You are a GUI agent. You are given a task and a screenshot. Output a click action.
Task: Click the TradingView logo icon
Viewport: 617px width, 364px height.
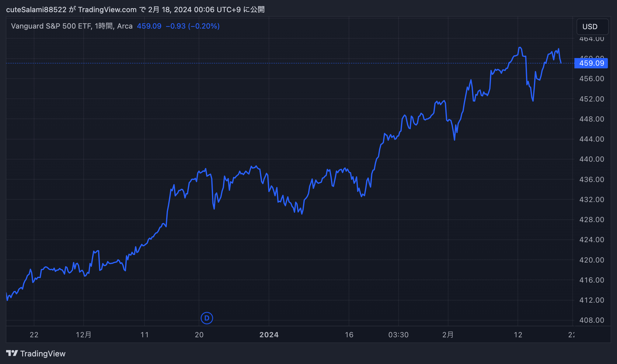click(x=12, y=353)
